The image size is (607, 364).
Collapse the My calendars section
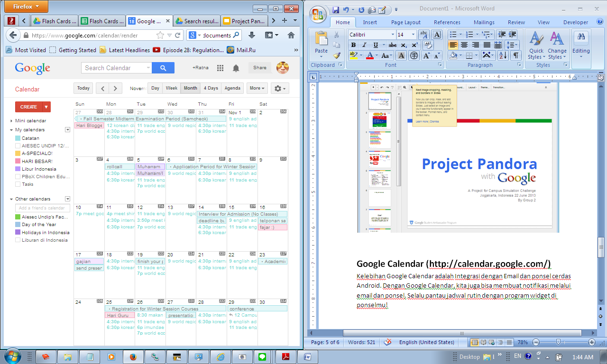point(11,130)
